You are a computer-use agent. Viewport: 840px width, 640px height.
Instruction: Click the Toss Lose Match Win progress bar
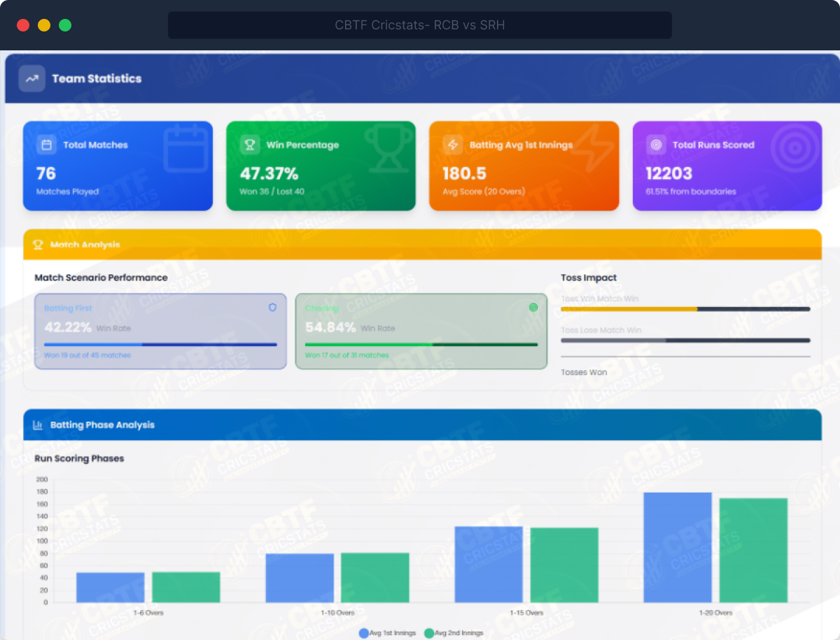click(x=685, y=341)
